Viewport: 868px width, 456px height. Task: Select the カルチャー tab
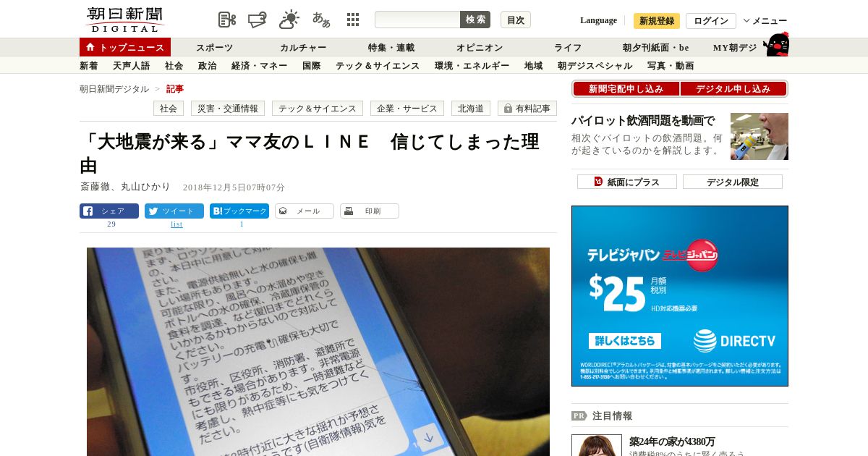(x=303, y=48)
